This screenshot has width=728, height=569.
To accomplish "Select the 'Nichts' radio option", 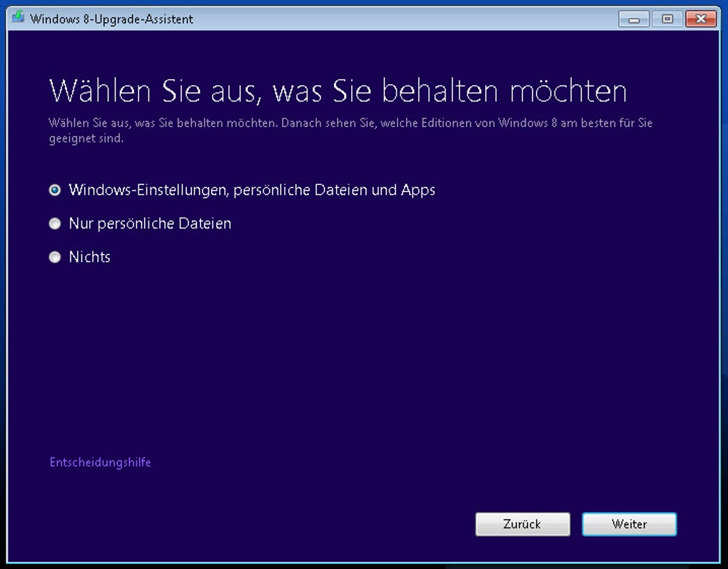I will point(55,257).
